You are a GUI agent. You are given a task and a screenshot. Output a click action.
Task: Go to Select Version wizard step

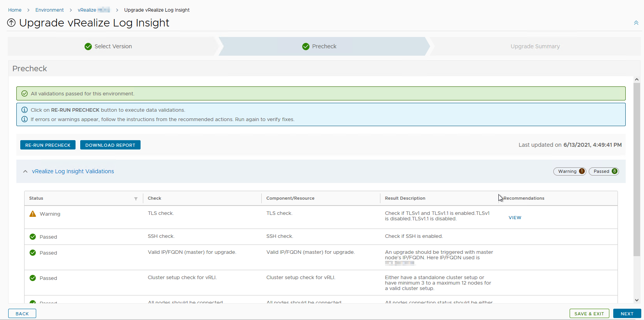(x=113, y=46)
